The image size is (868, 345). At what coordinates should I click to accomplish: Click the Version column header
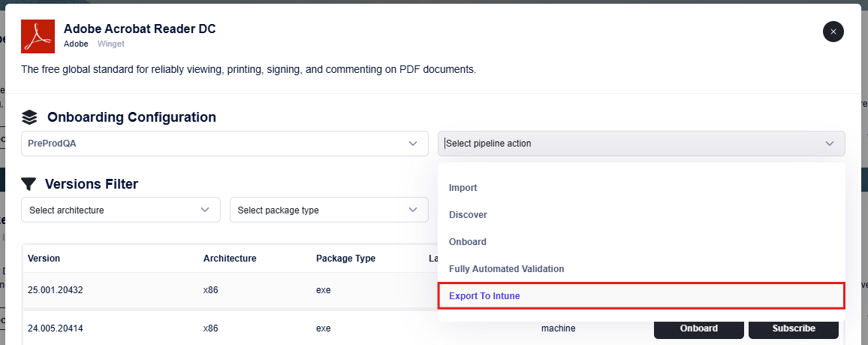44,259
